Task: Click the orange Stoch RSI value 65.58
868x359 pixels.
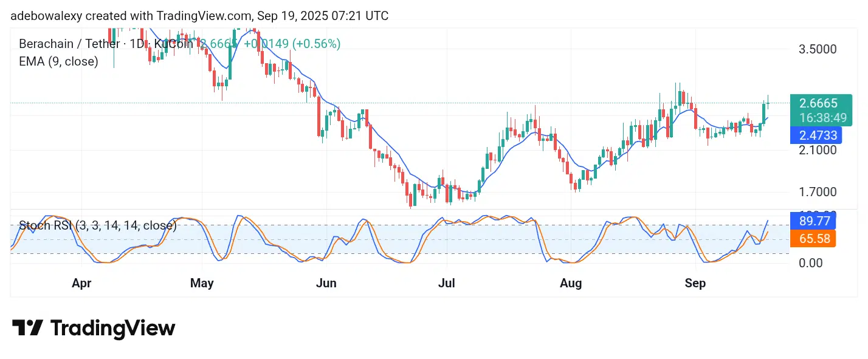Action: 812,239
